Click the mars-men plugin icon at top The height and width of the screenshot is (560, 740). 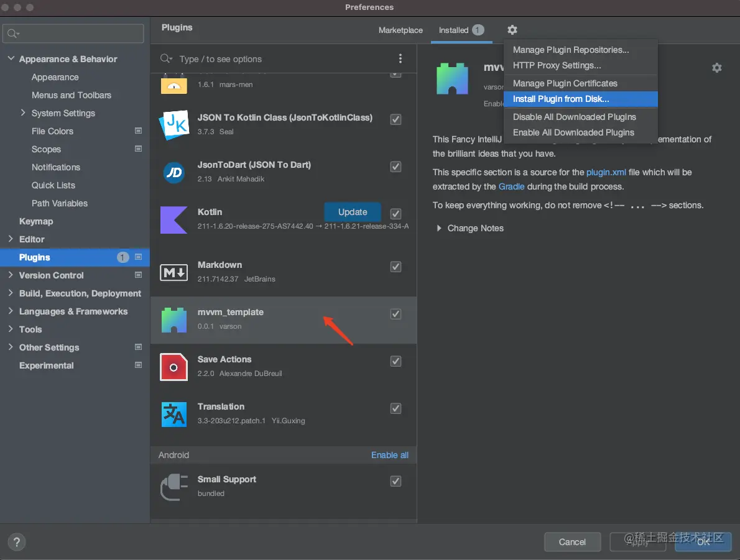coord(173,84)
